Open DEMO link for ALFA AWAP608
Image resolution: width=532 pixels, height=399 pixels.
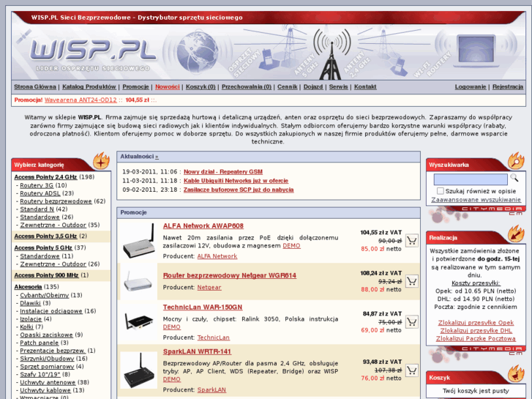[291, 245]
